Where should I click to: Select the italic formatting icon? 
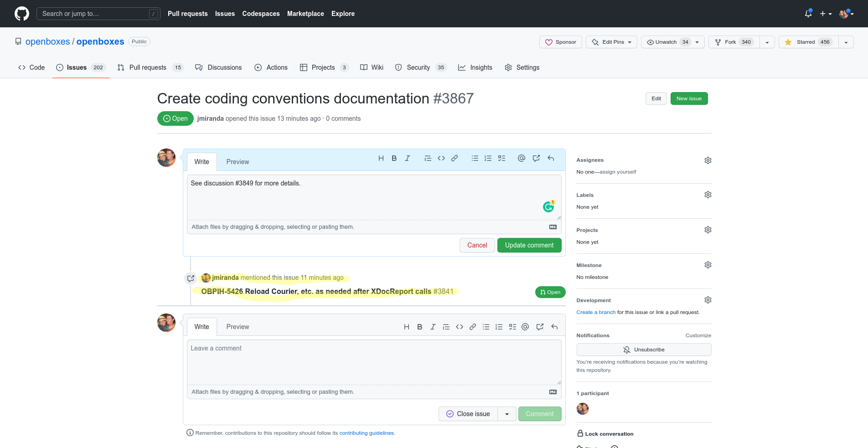(x=433, y=327)
